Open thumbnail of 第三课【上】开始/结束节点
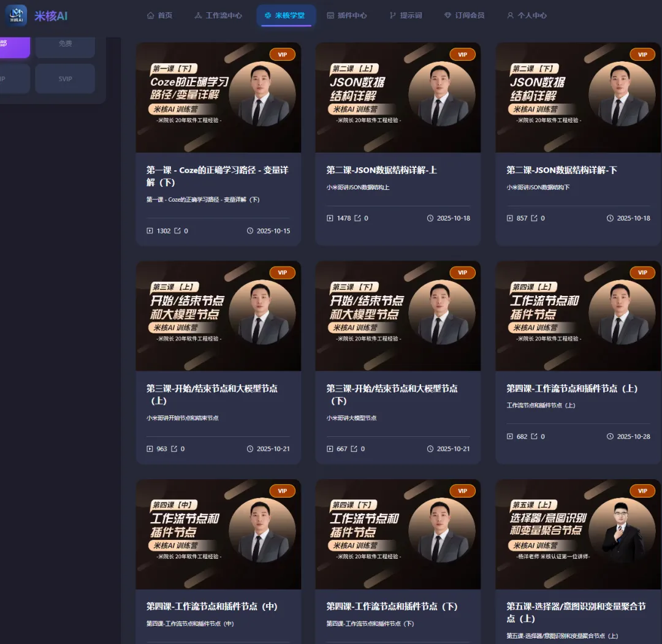The width and height of the screenshot is (662, 644). pyautogui.click(x=218, y=316)
